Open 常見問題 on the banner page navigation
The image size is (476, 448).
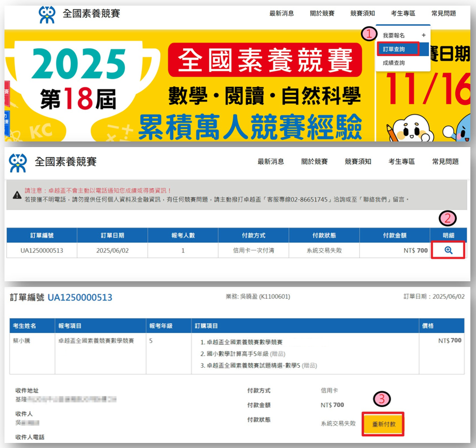point(443,13)
